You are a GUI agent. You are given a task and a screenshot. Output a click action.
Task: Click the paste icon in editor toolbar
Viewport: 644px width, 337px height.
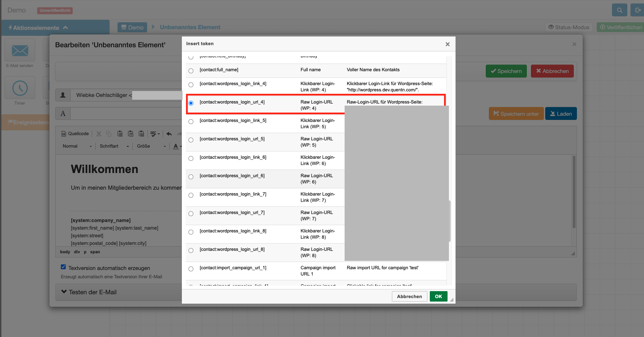tap(120, 134)
